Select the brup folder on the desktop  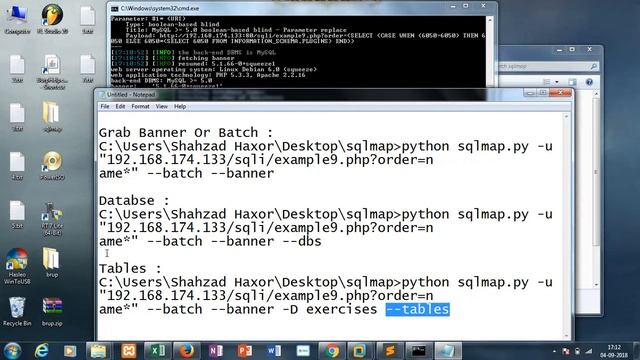click(52, 262)
